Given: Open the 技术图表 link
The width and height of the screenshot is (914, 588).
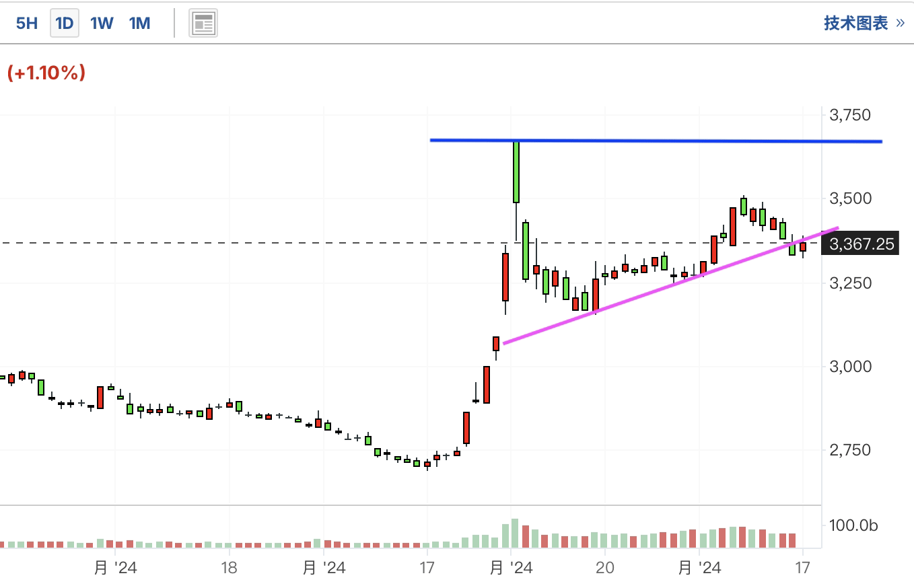Looking at the screenshot, I should click(x=864, y=24).
